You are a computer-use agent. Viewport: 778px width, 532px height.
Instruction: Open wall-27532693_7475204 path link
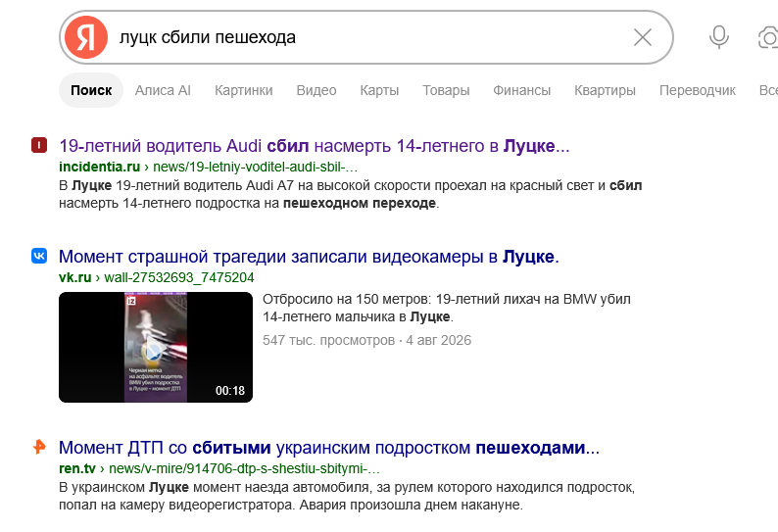179,277
